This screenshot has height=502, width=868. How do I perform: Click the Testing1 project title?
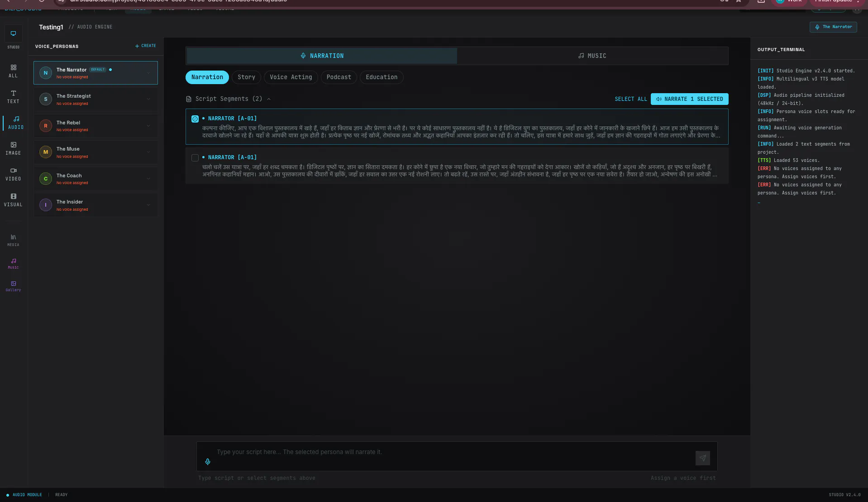[51, 27]
